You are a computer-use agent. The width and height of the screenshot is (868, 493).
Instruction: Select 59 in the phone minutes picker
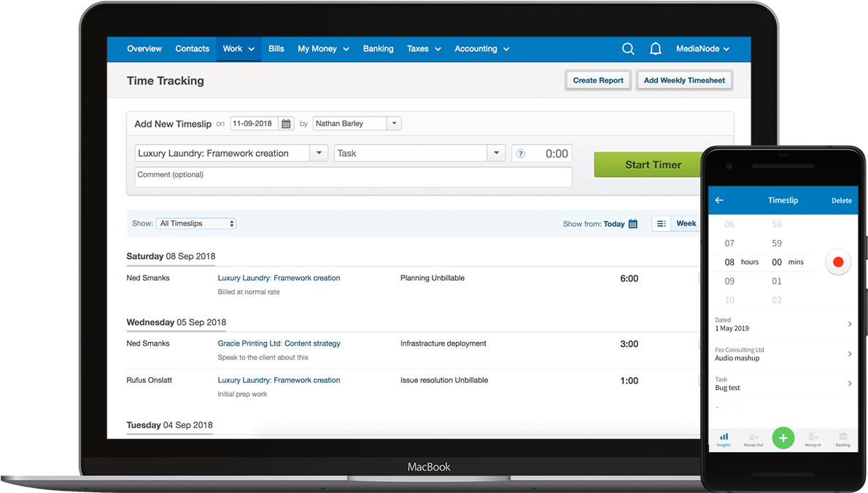click(x=777, y=243)
